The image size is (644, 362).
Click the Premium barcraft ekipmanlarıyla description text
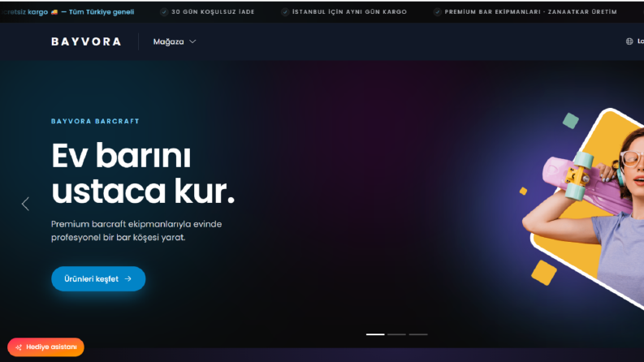pos(136,231)
